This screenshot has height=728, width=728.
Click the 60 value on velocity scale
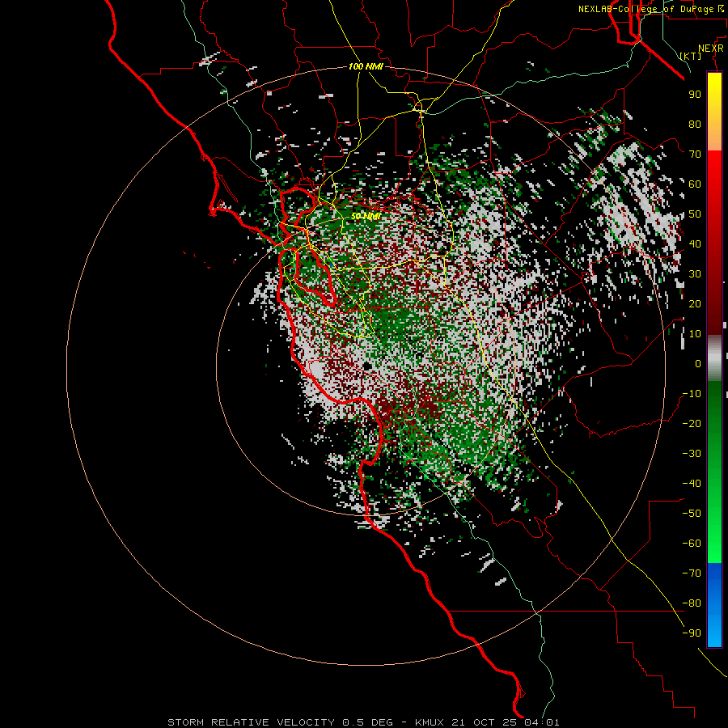point(695,184)
